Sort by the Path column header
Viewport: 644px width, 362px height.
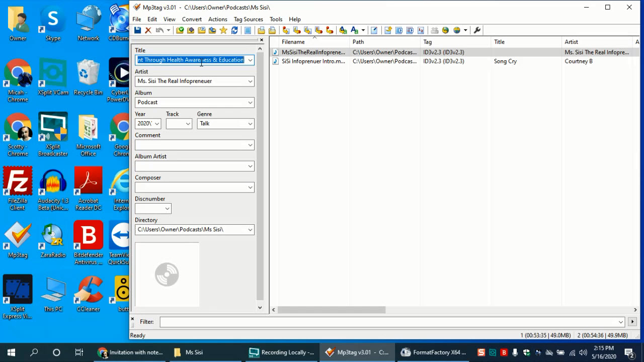pyautogui.click(x=384, y=42)
